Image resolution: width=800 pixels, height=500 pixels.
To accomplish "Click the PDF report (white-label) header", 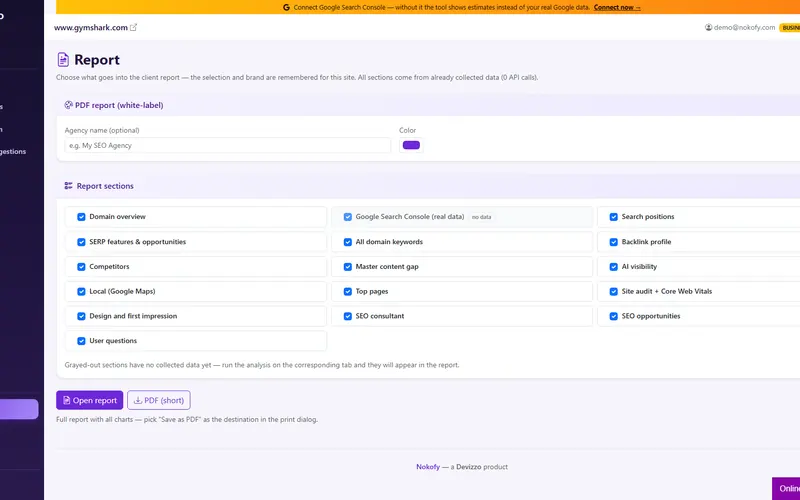I will click(119, 105).
